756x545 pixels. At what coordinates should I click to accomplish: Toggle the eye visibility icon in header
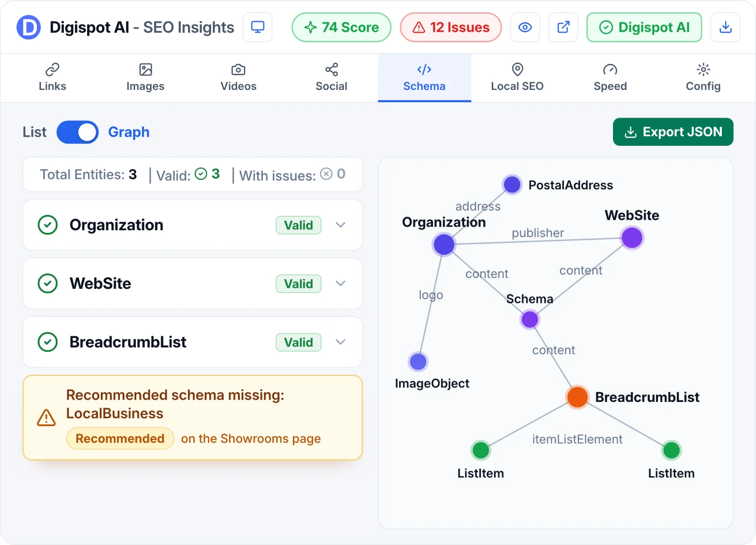[x=525, y=27]
